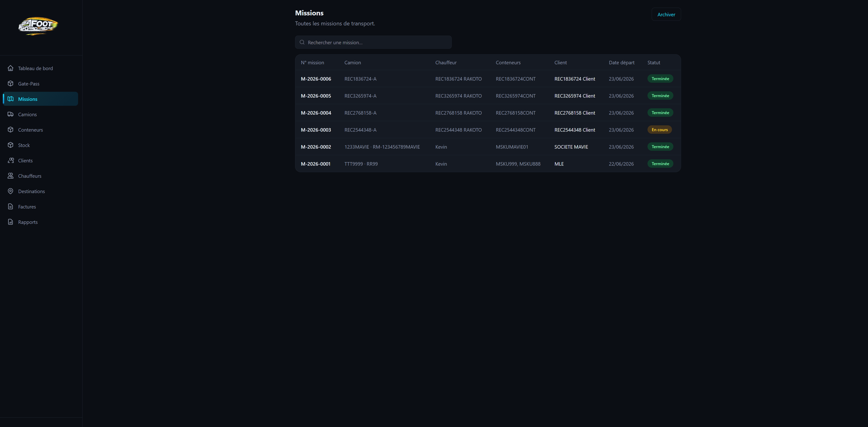Click conteneur REC2544348CONT cell
The image size is (868, 427).
click(x=515, y=130)
